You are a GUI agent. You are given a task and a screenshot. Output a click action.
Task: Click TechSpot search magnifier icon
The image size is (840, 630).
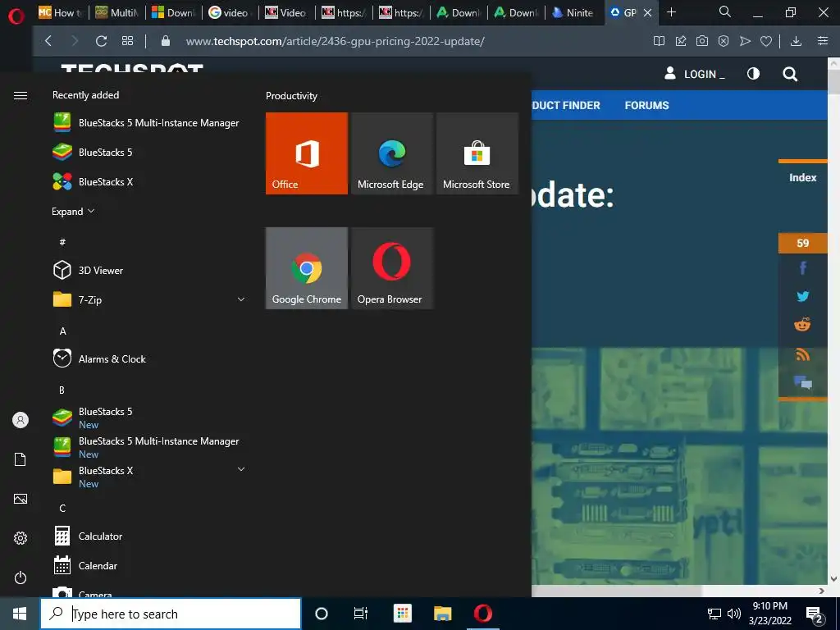pyautogui.click(x=790, y=74)
